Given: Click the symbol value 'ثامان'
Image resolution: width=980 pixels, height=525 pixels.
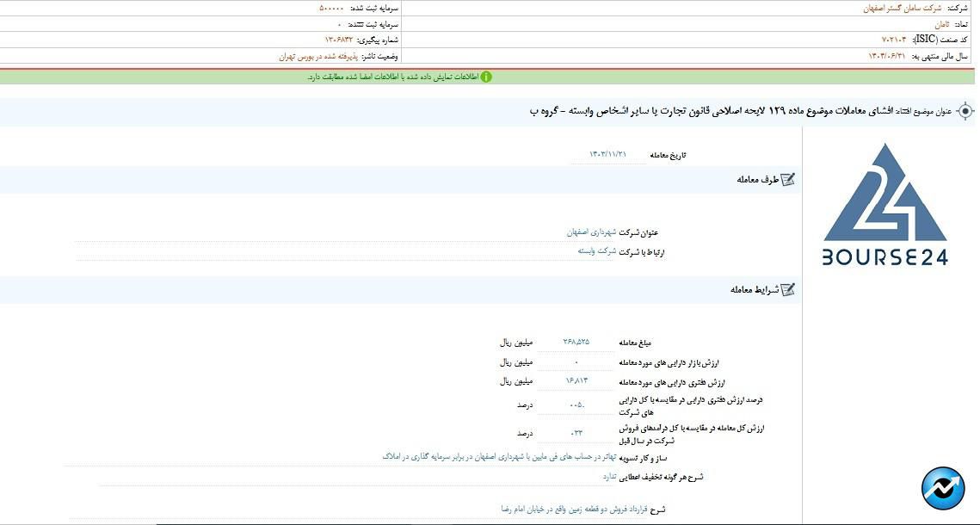Looking at the screenshot, I should (x=941, y=24).
